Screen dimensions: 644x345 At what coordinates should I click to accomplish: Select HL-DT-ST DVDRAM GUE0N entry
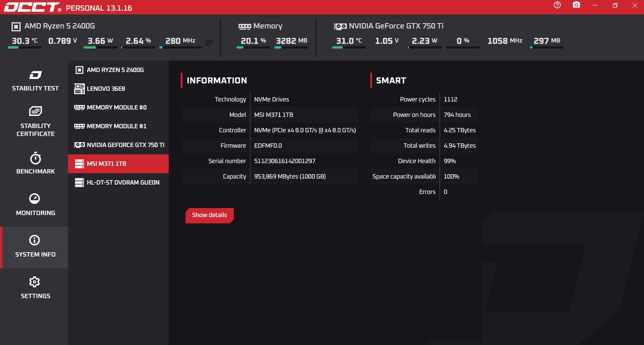118,183
